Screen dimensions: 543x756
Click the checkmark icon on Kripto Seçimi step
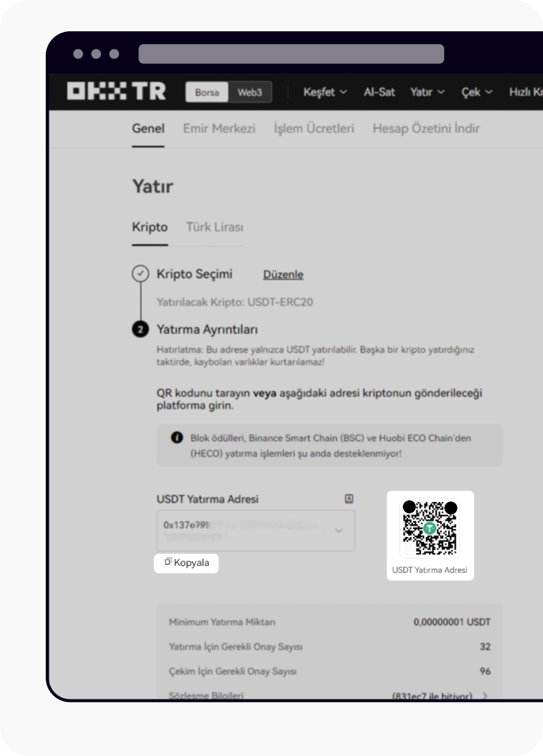coord(140,273)
